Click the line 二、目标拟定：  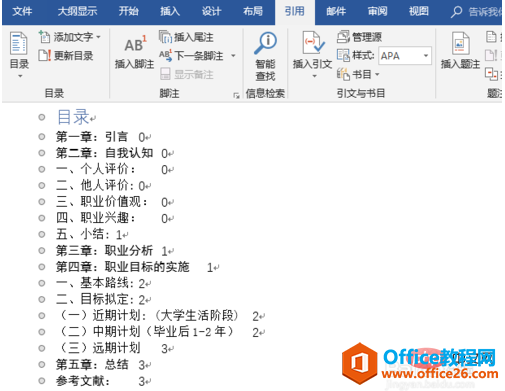[95, 299]
